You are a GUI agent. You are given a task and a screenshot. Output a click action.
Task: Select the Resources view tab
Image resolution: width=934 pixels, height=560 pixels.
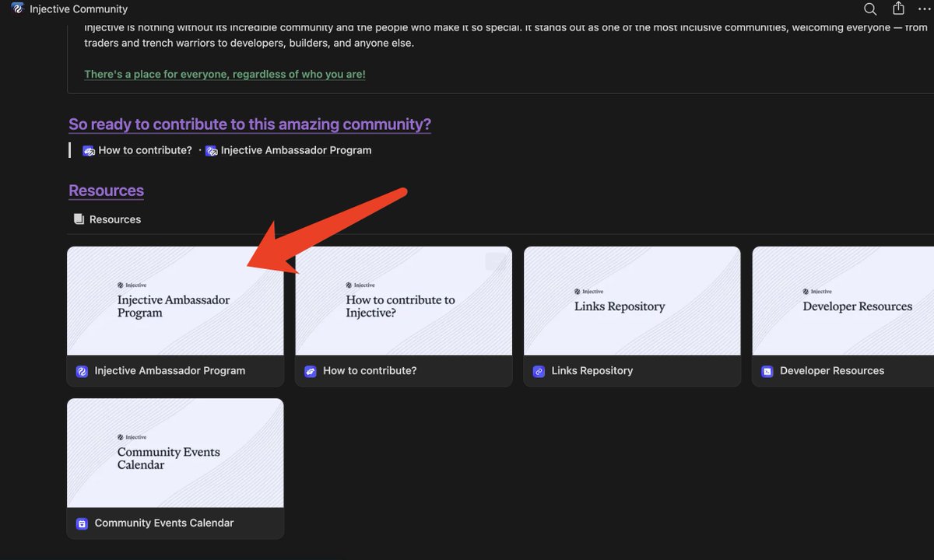tap(107, 219)
